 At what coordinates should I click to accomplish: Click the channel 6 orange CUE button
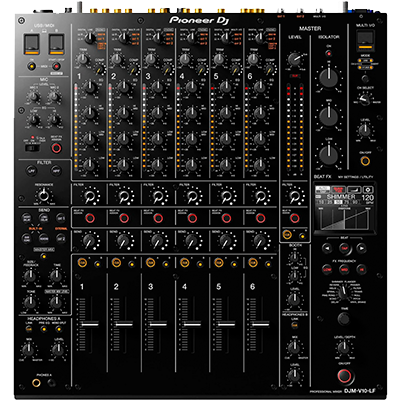click(253, 263)
